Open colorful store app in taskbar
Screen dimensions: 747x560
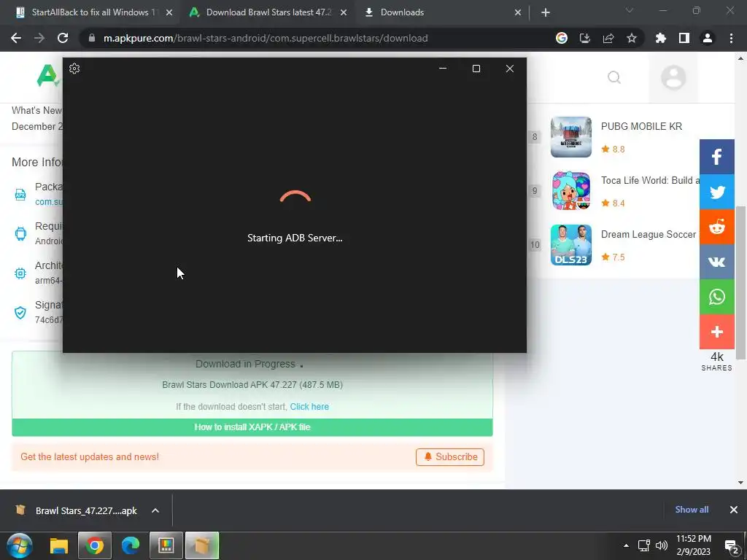(166, 545)
